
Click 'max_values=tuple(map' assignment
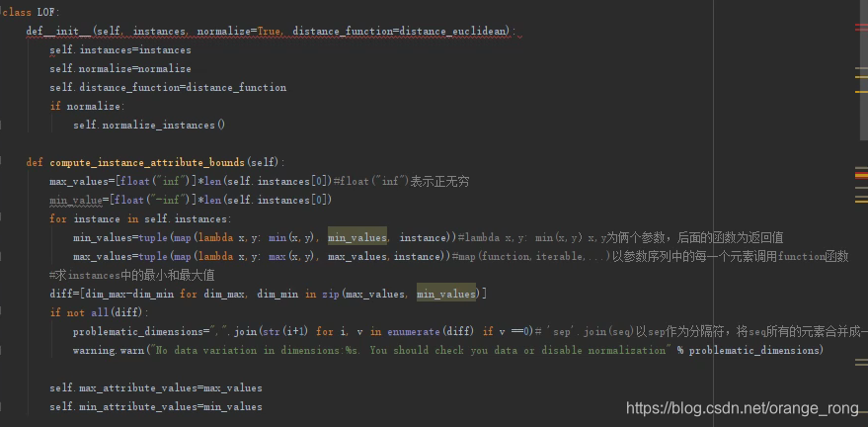[x=131, y=256]
